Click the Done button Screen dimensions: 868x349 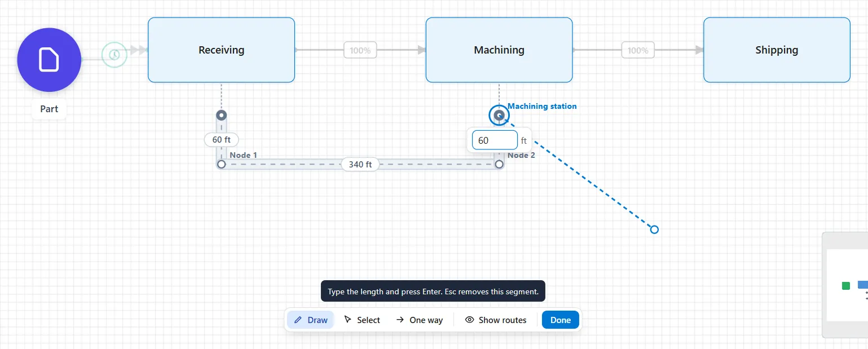point(561,320)
